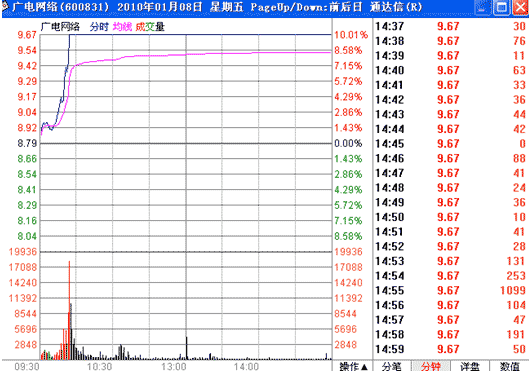The height and width of the screenshot is (372, 529).
Task: Select the 14:55 row with volume 1099
Action: 450,290
